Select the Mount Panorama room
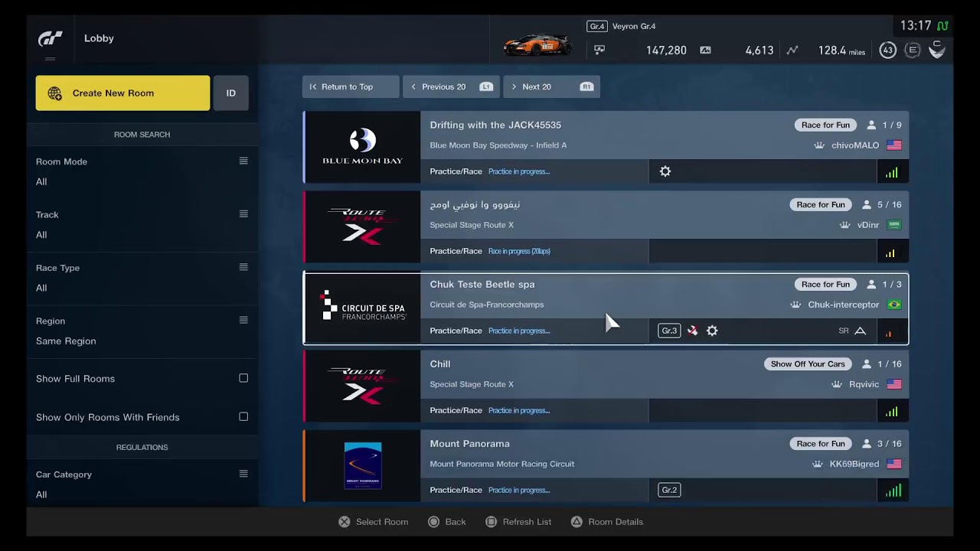 [606, 465]
